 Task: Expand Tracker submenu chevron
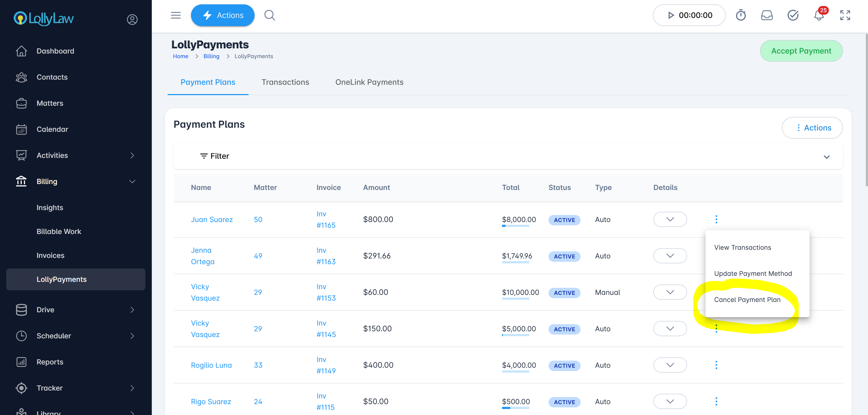coord(132,388)
